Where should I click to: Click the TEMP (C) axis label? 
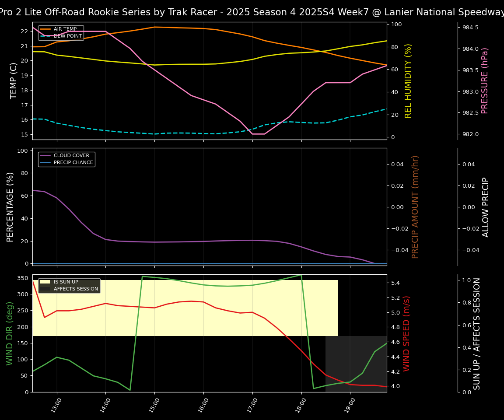[14, 80]
